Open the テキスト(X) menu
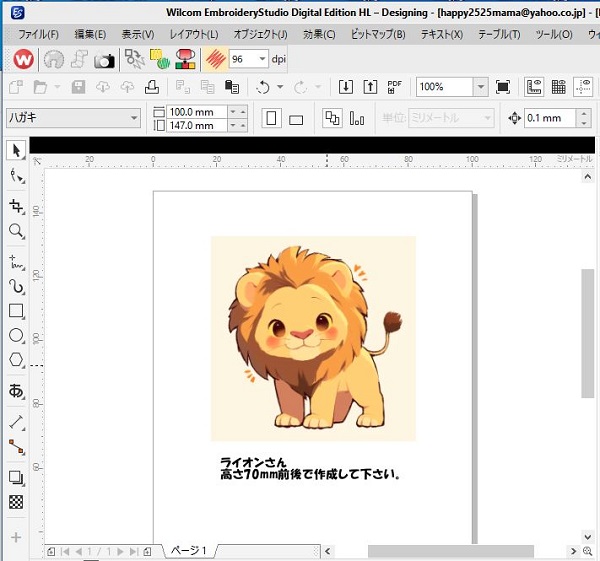The image size is (600, 561). pos(442,35)
